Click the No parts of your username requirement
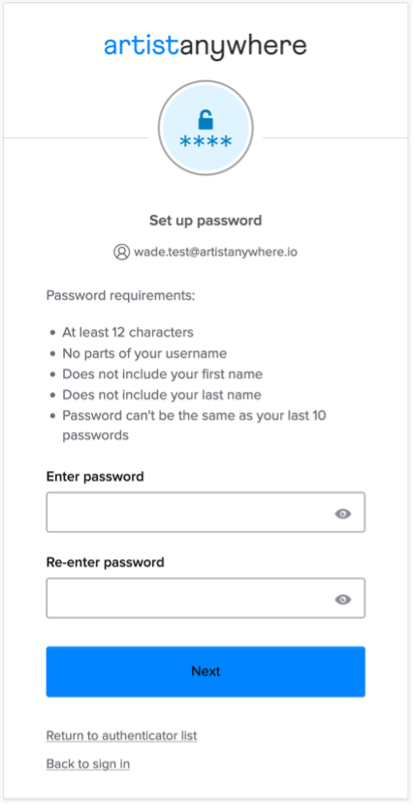The height and width of the screenshot is (806, 415). (x=145, y=354)
